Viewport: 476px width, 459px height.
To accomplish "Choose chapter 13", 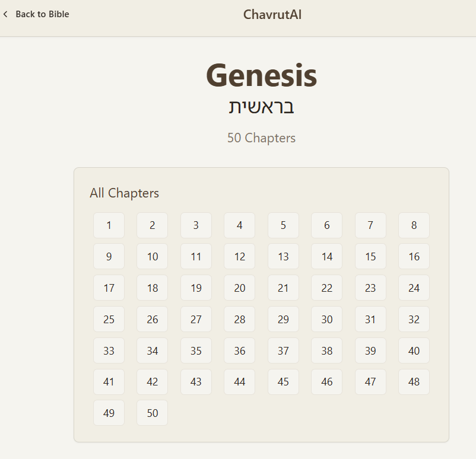I will pyautogui.click(x=283, y=256).
